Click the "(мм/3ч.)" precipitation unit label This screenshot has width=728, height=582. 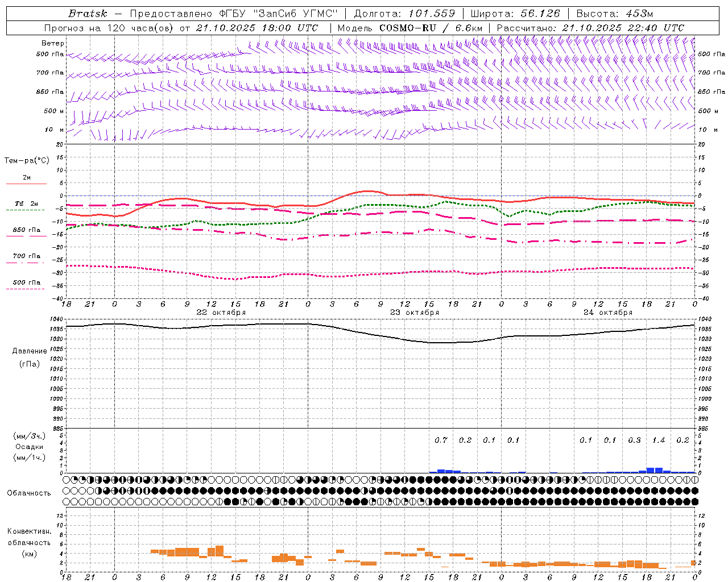click(x=30, y=436)
